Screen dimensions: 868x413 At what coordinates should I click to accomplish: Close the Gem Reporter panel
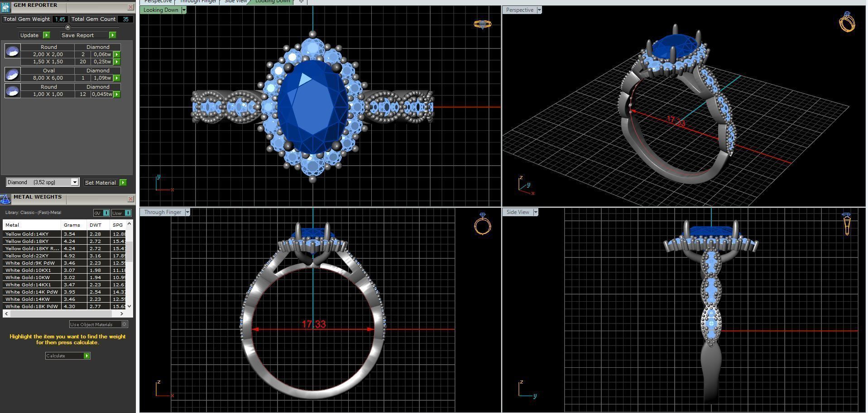coord(130,7)
